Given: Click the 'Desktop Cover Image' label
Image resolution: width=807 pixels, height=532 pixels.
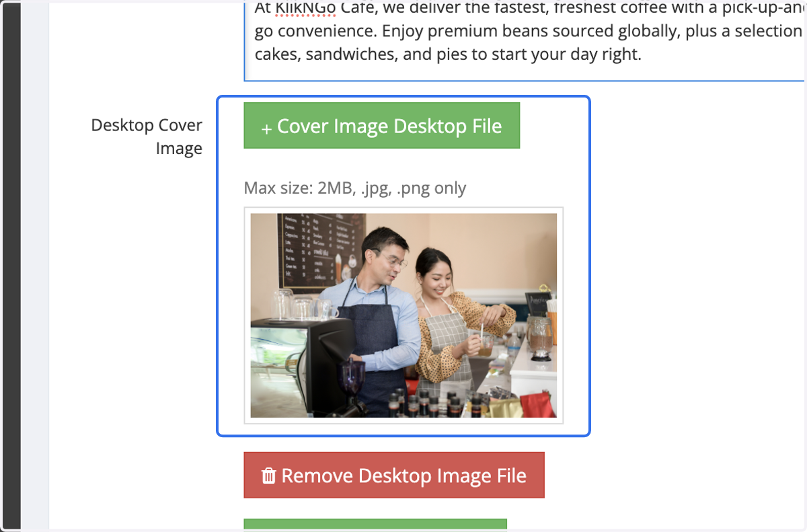Looking at the screenshot, I should pos(147,137).
